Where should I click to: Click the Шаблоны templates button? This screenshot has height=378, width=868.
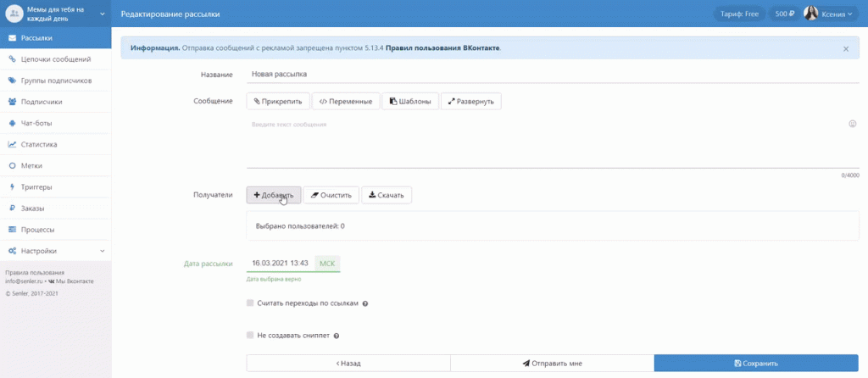[x=409, y=102]
